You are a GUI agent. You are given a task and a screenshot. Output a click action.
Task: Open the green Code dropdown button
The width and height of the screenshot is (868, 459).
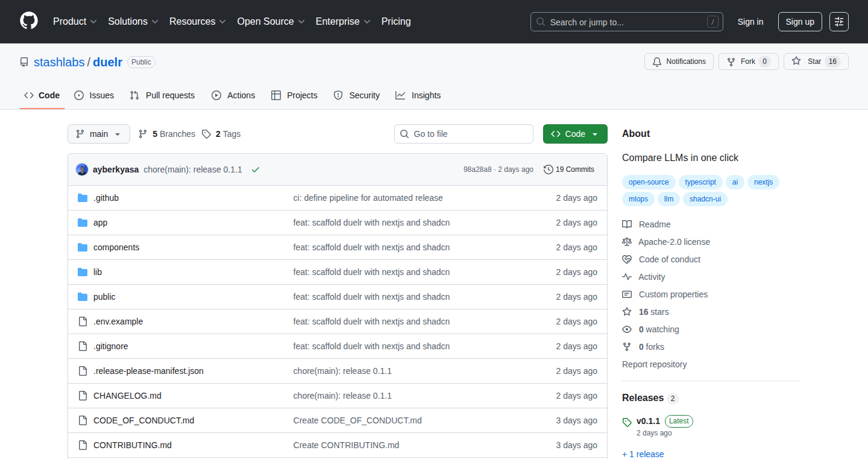pos(575,134)
